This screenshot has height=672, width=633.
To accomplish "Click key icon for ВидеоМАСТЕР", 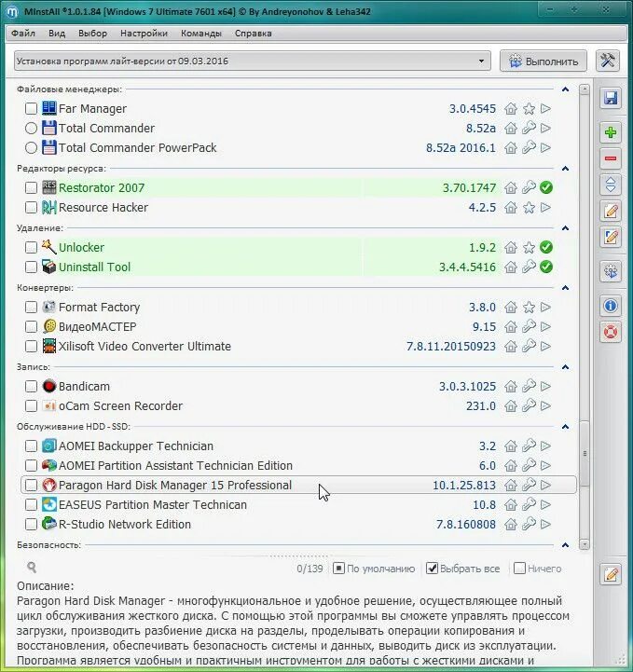I will click(x=529, y=326).
